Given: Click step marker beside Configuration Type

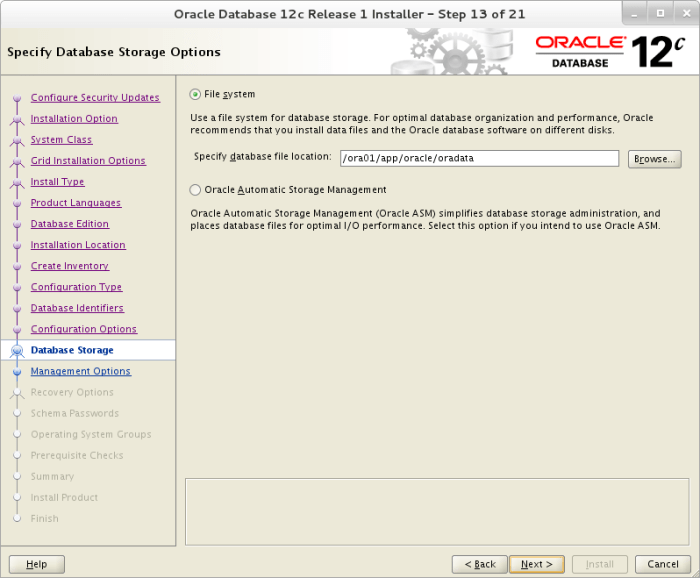Looking at the screenshot, I should [17, 287].
